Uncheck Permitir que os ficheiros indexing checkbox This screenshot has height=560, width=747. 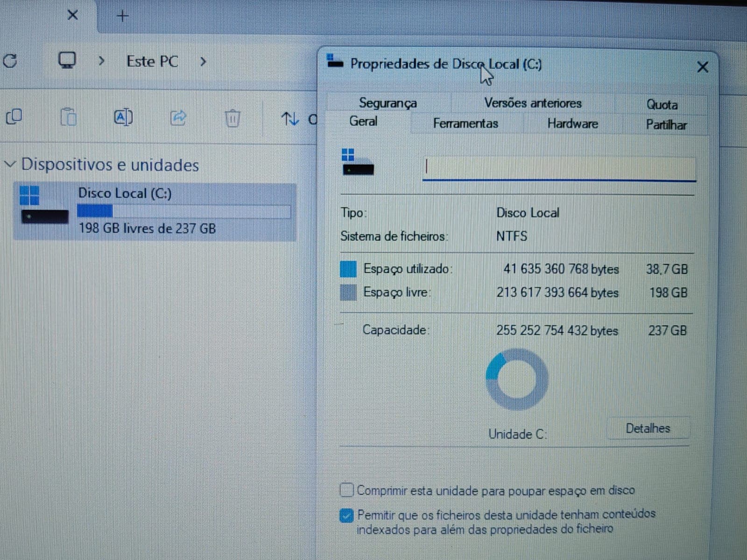pyautogui.click(x=346, y=515)
